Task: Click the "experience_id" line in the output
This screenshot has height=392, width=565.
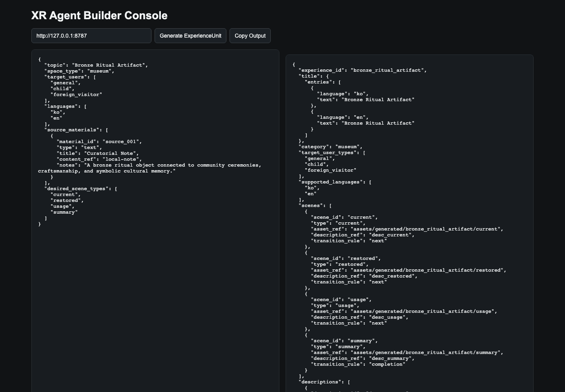Action: [x=363, y=70]
